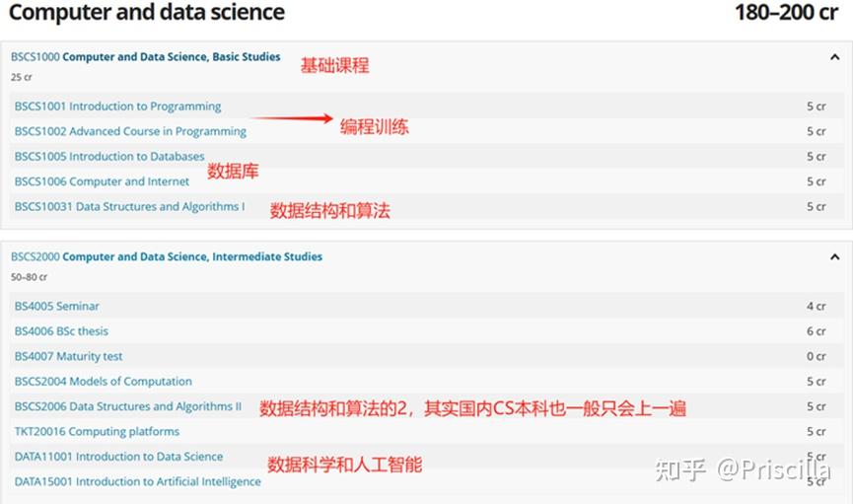Select the BS4006 BSc thesis entry

[61, 331]
